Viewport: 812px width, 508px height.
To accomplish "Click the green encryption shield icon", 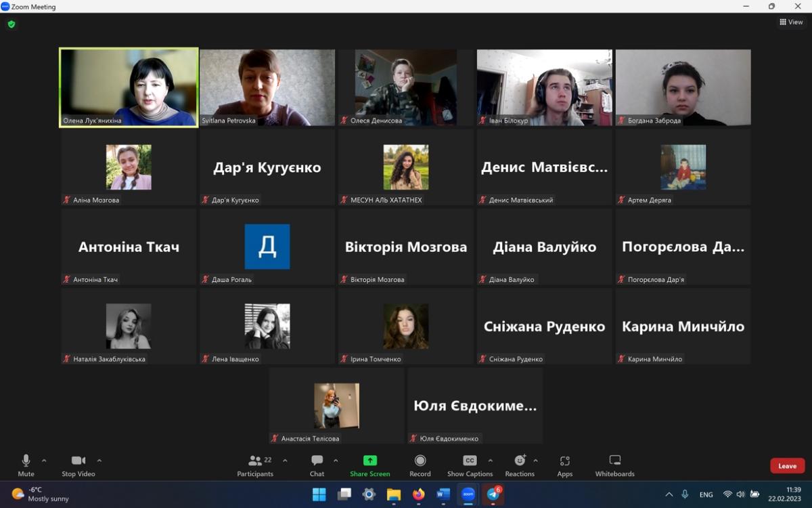I will pyautogui.click(x=12, y=24).
